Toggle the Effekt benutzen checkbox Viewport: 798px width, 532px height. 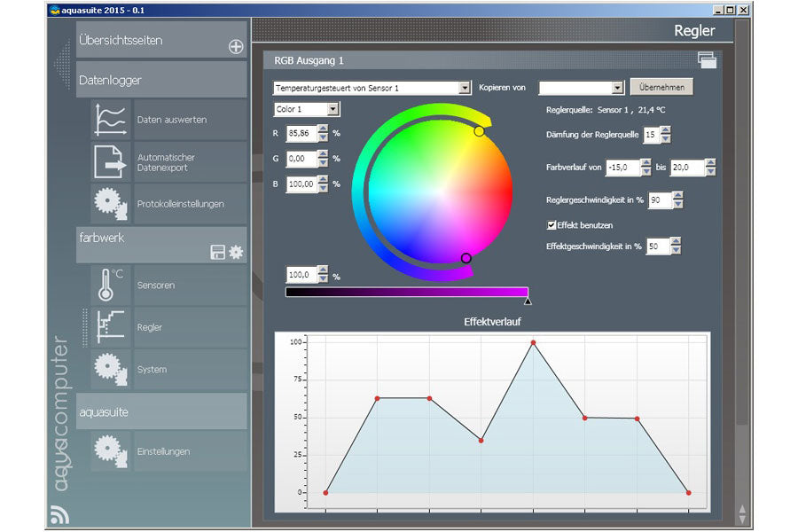552,225
